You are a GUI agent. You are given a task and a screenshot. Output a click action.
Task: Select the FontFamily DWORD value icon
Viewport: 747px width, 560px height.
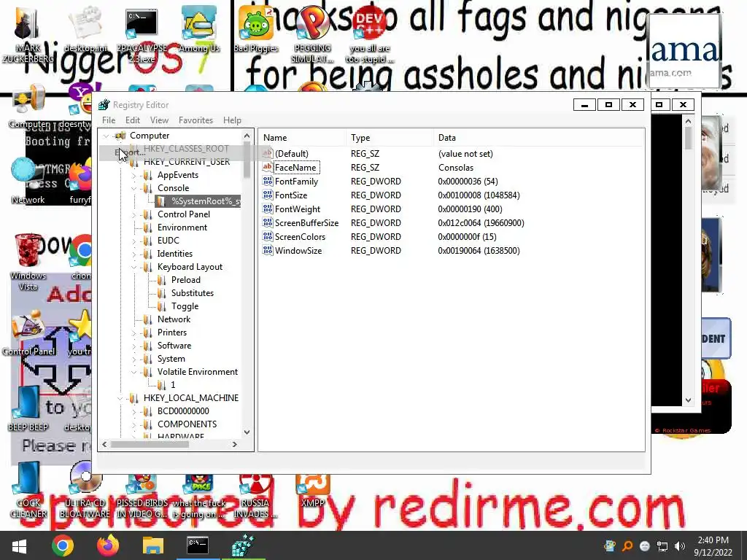tap(267, 181)
